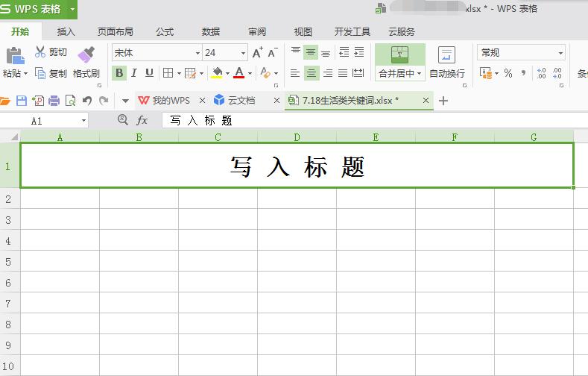
Task: Switch to the 数据 ribbon tab
Action: pos(211,32)
